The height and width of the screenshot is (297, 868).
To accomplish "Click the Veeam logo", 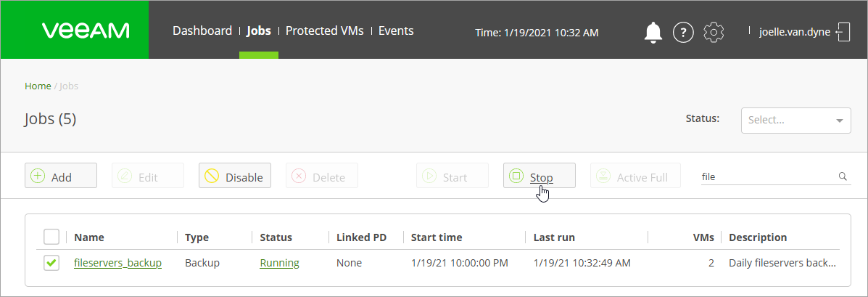I will tap(86, 30).
